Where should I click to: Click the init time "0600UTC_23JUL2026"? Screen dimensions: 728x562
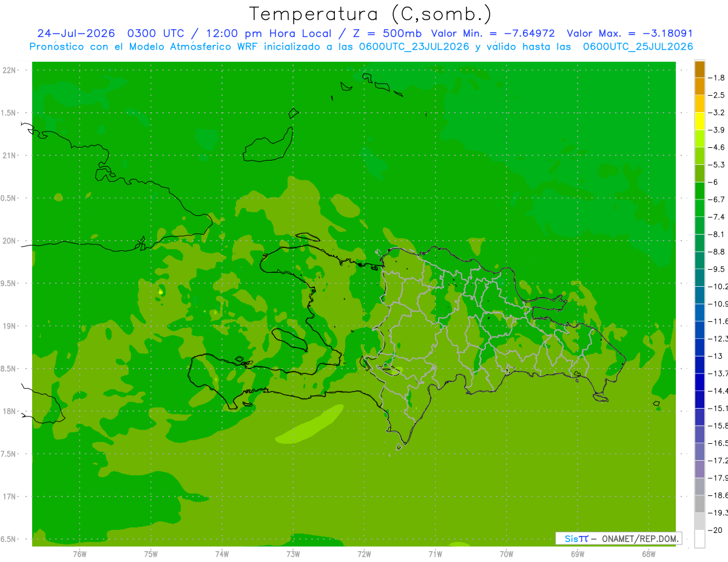pyautogui.click(x=414, y=47)
